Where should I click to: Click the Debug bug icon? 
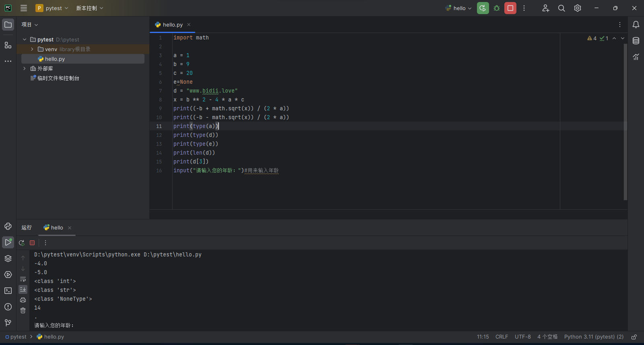(x=497, y=8)
